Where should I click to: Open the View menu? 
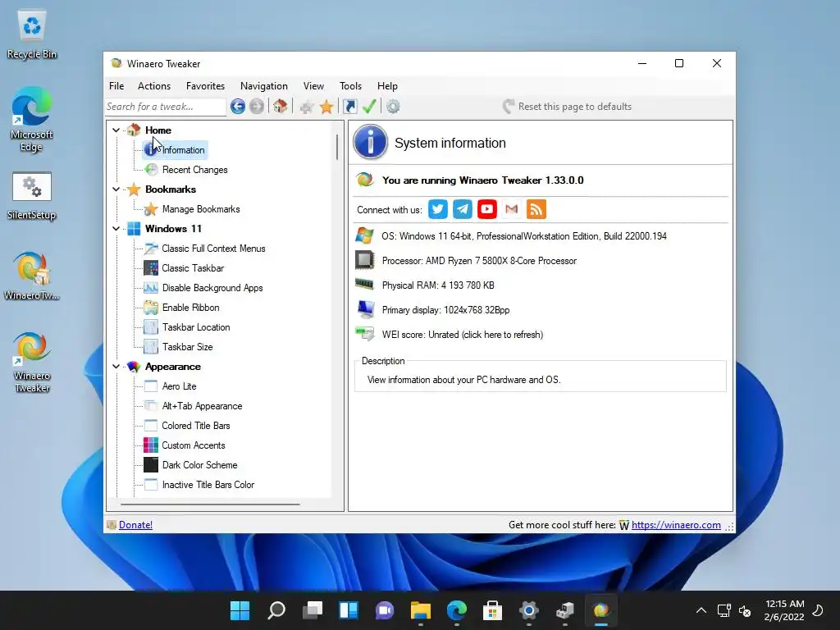pos(313,85)
